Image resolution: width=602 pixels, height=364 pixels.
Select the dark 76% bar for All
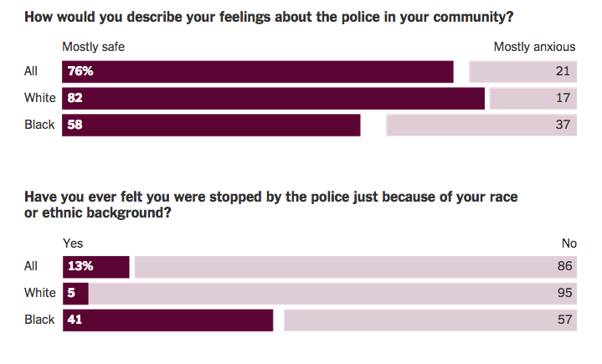click(x=258, y=72)
